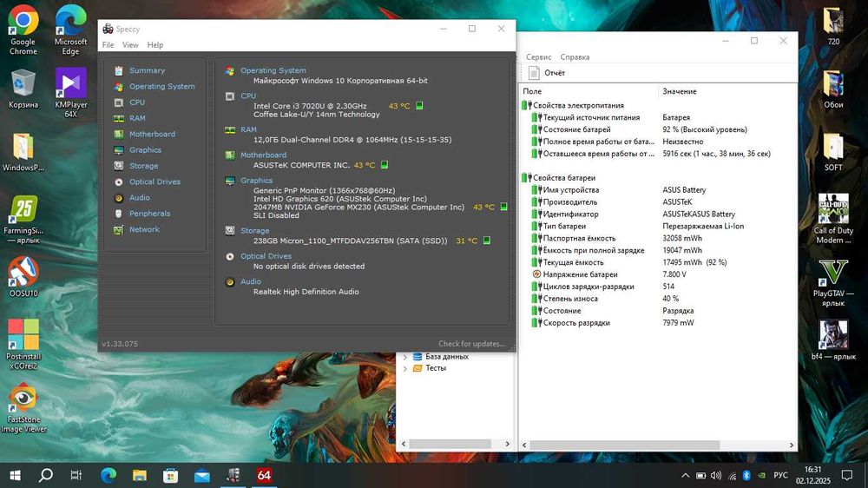Click the Storage heading in summary panel
This screenshot has width=868, height=488.
point(254,231)
